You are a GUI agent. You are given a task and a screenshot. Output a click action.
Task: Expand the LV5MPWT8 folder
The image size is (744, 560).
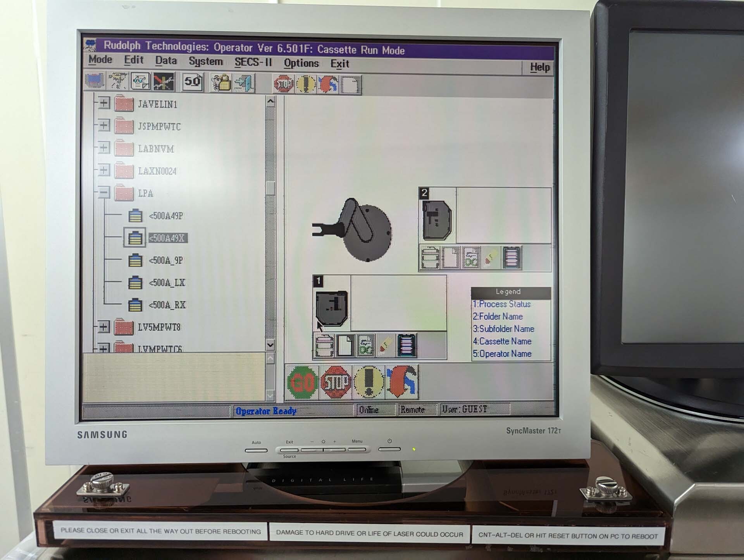(103, 327)
